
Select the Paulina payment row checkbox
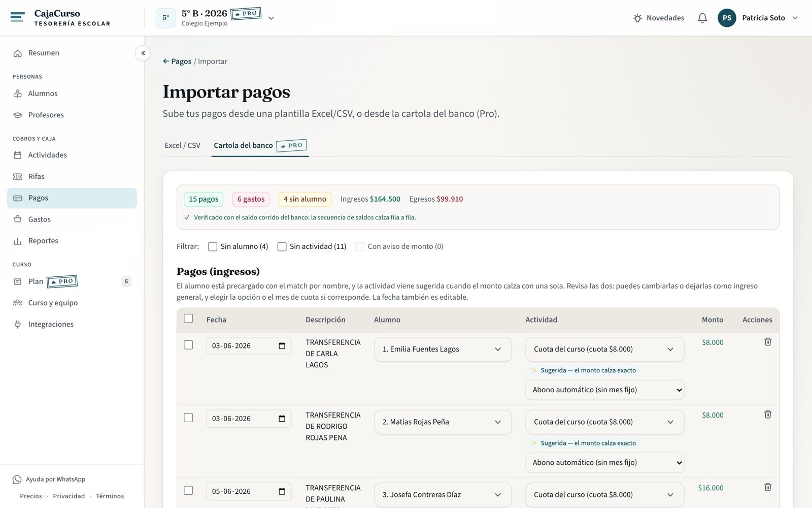coord(188,490)
